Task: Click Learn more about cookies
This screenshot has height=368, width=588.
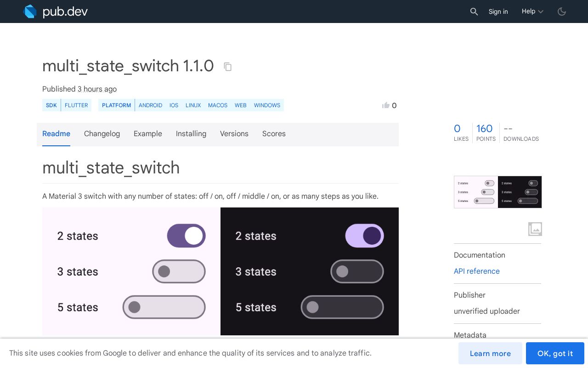Action: [x=490, y=353]
